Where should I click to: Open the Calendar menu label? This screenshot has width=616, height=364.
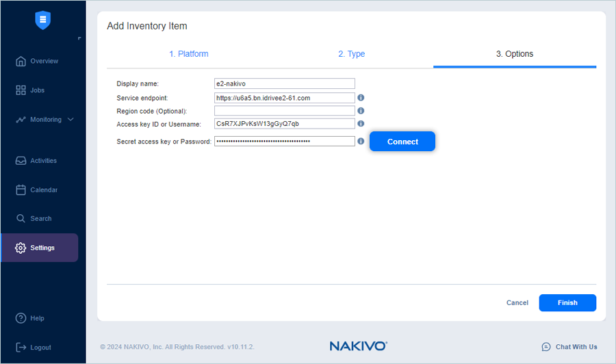44,190
